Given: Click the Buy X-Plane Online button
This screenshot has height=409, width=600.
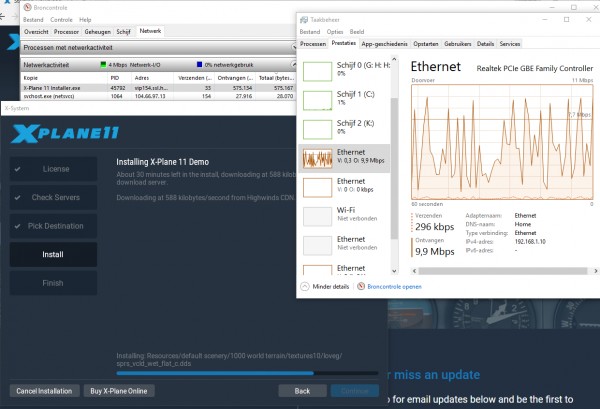Looking at the screenshot, I should tap(119, 391).
